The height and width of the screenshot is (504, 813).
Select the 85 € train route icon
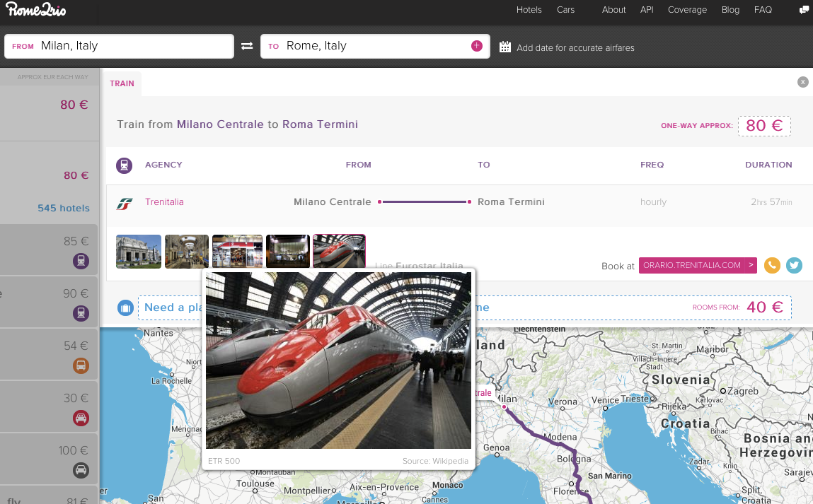click(x=81, y=261)
